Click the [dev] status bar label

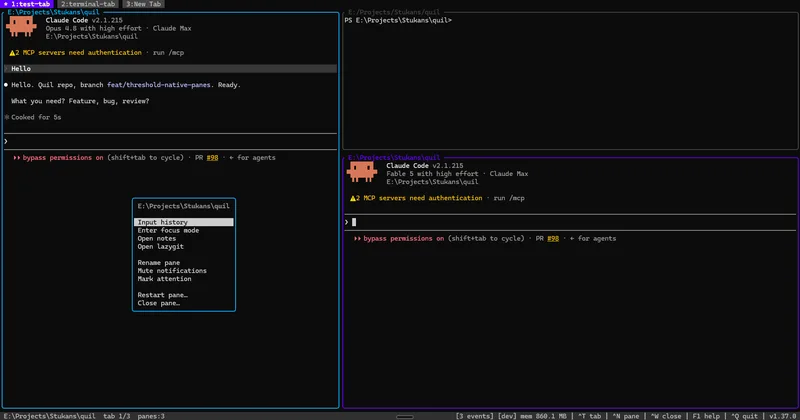[x=507, y=416]
